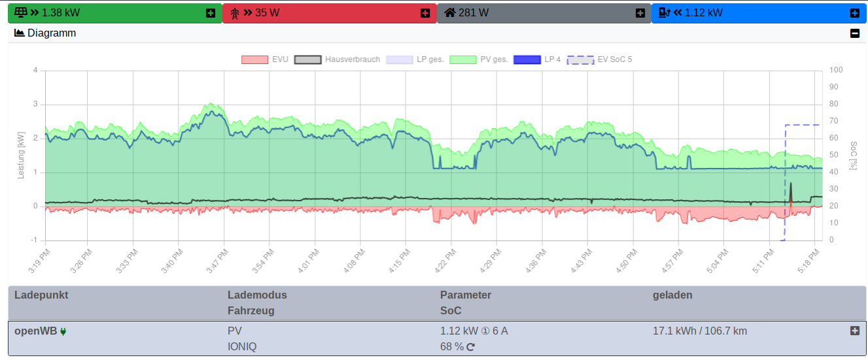This screenshot has width=868, height=362.
Task: Hide the Hausverbrauch series via legend
Action: pos(338,59)
